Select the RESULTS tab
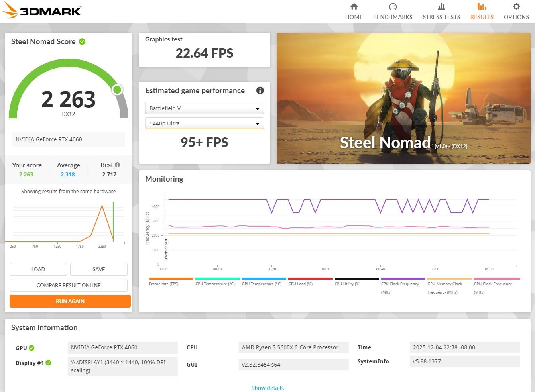 [x=482, y=12]
